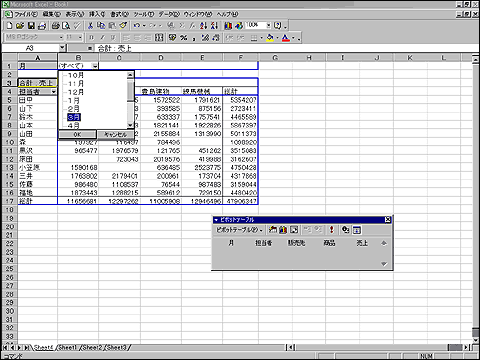
Task: Open the font size dropdown
Action: click(80, 37)
